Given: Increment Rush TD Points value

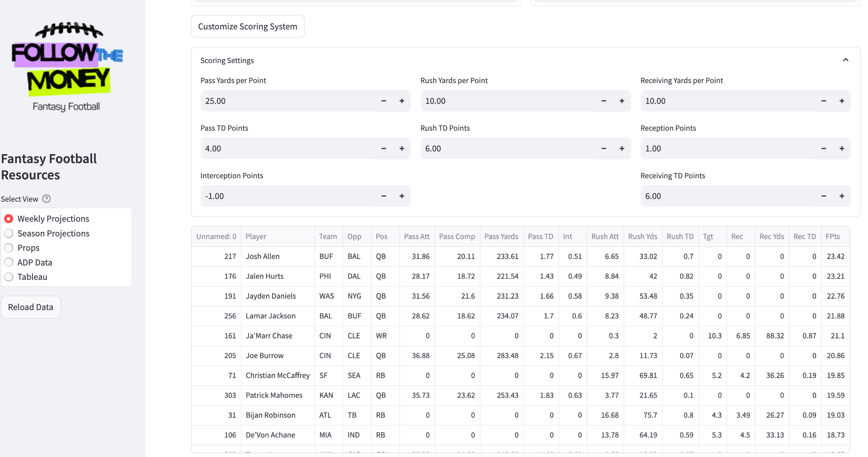Looking at the screenshot, I should pos(622,148).
